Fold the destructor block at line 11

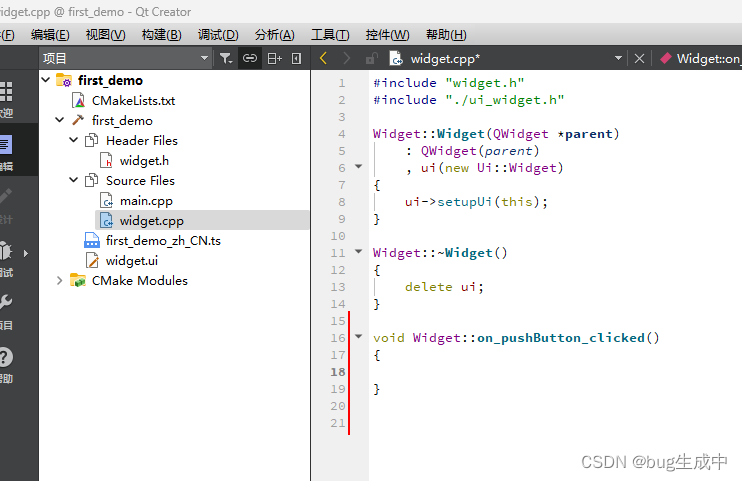(359, 252)
